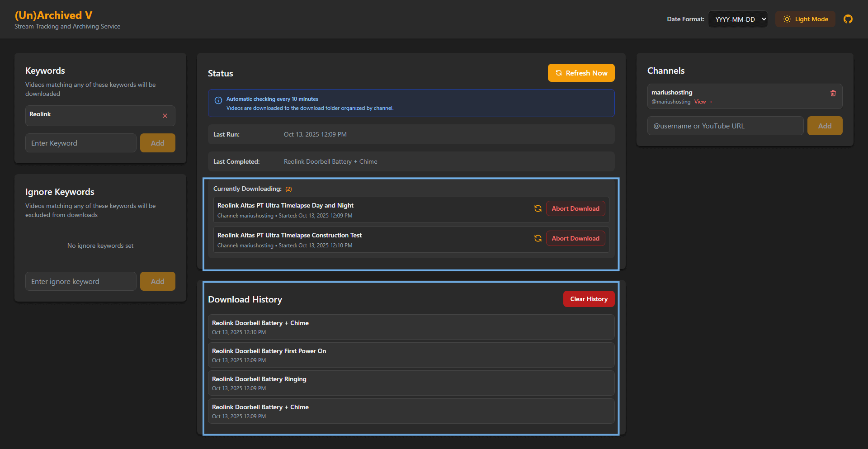Viewport: 868px width, 449px height.
Task: Add keyword using Keywords Add button
Action: click(157, 143)
